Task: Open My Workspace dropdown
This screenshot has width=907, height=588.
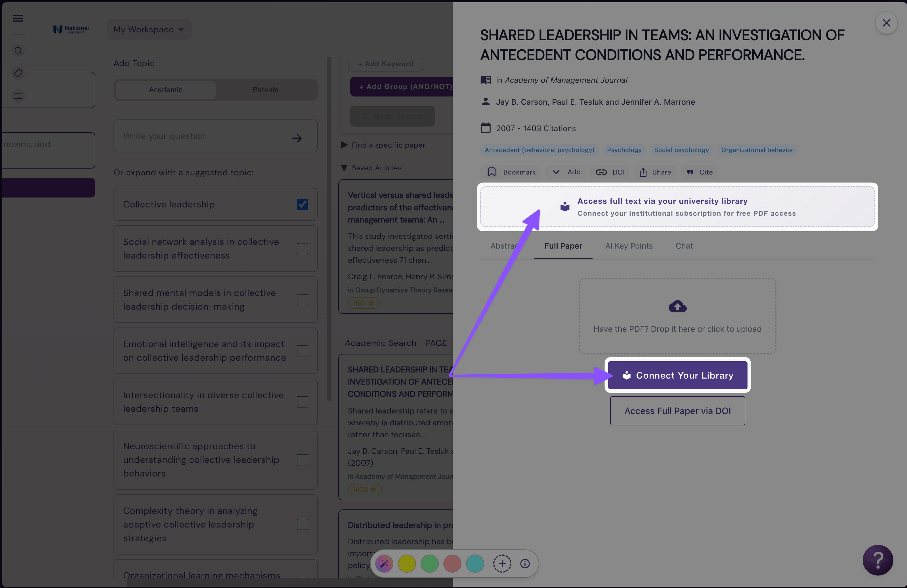Action: 149,29
